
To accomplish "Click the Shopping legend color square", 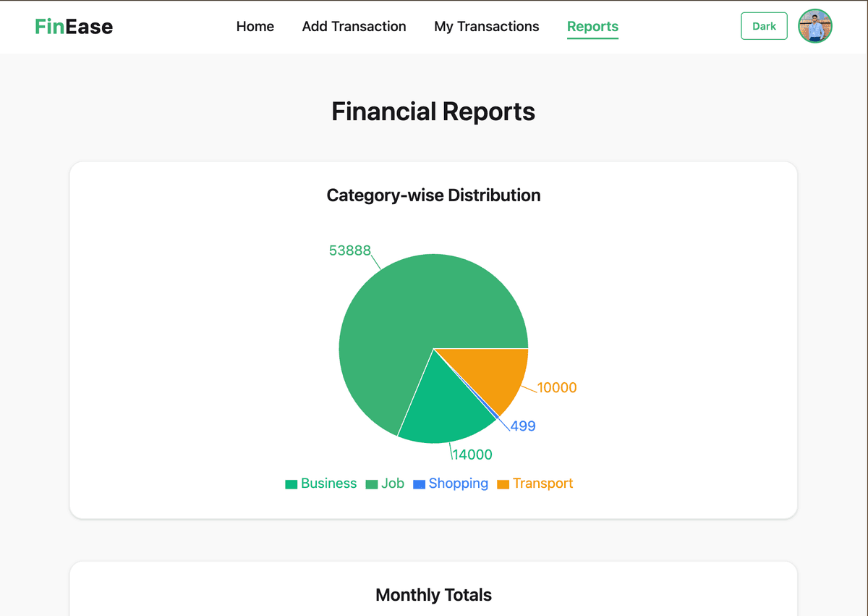I will coord(419,484).
